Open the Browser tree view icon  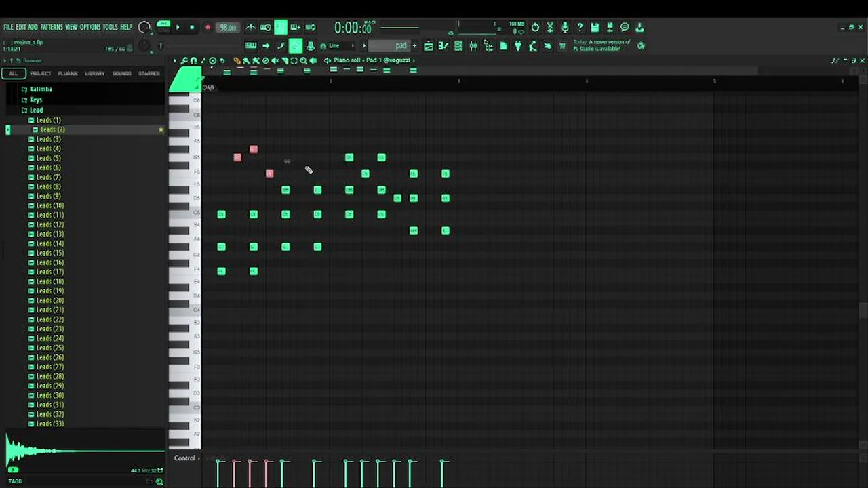point(488,46)
